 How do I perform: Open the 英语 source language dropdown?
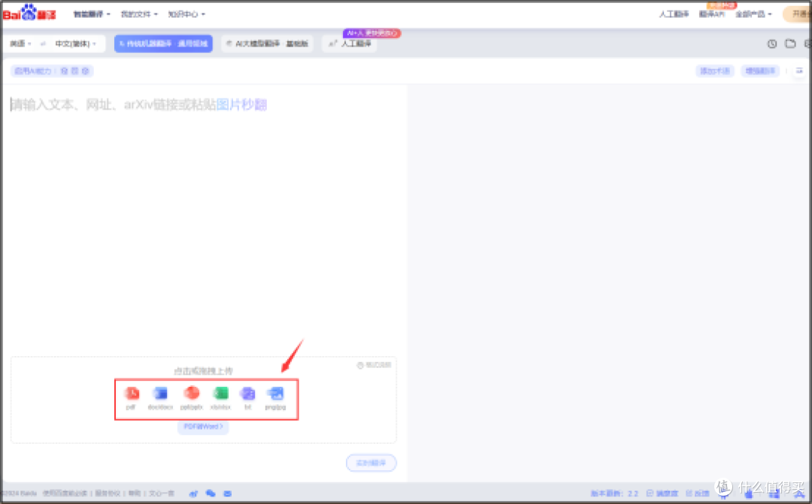tap(21, 44)
